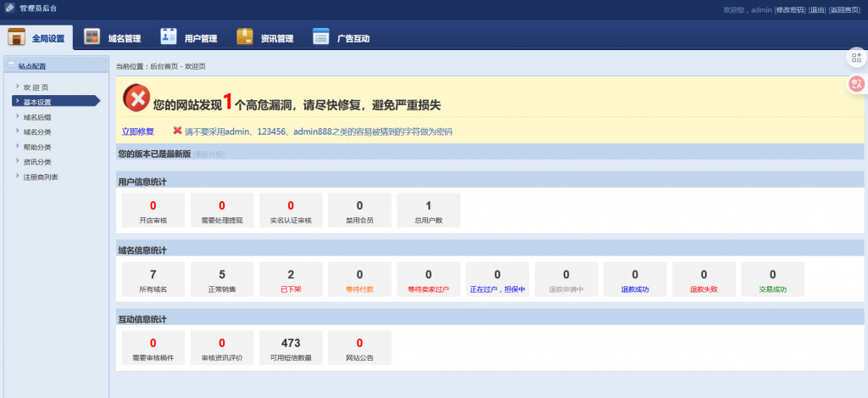The height and width of the screenshot is (398, 868).
Task: Click the arrow before 资讯分类
Action: click(x=18, y=161)
